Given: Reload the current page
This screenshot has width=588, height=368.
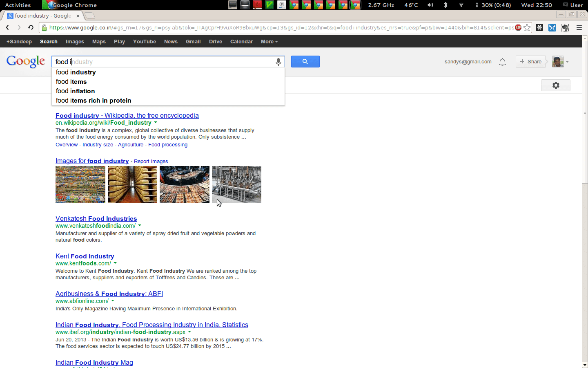Looking at the screenshot, I should tap(31, 27).
